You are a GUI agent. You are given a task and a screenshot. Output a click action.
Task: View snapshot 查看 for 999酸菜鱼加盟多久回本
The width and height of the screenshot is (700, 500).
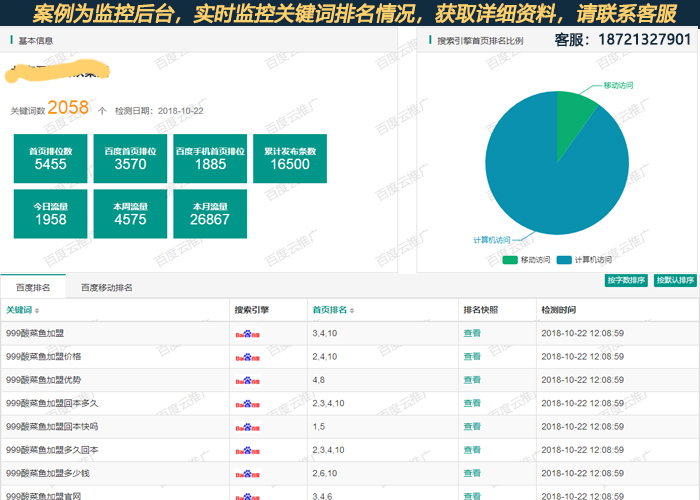coord(472,450)
